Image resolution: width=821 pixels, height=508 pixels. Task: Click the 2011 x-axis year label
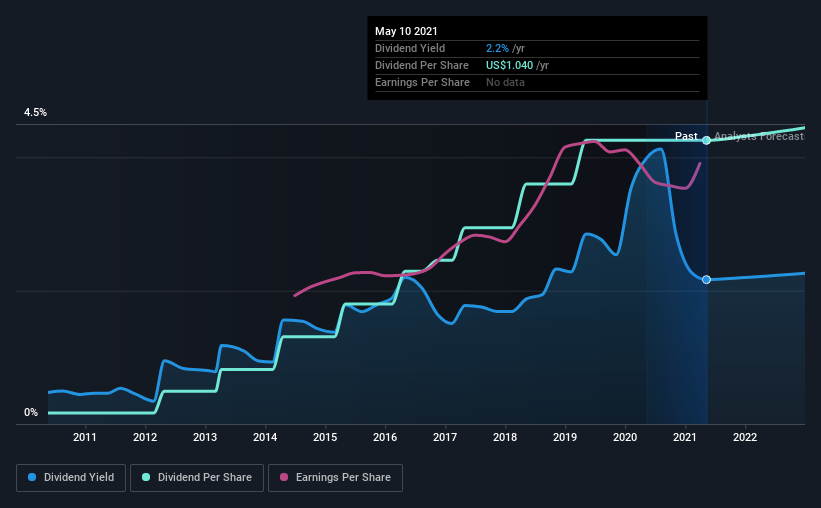tap(85, 437)
